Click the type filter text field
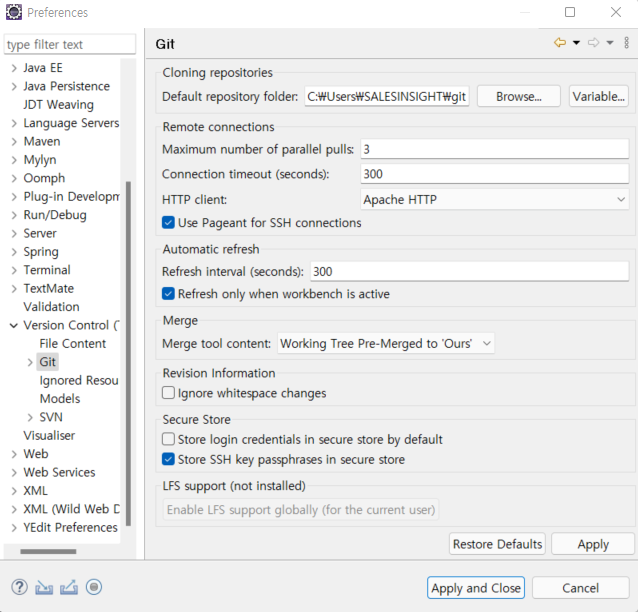This screenshot has height=612, width=638. tap(70, 44)
